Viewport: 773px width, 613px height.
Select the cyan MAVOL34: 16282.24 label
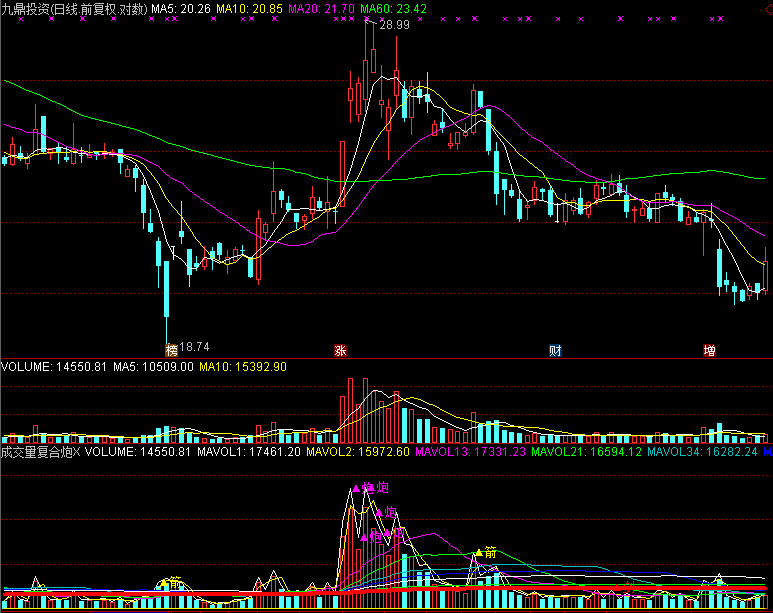point(702,451)
